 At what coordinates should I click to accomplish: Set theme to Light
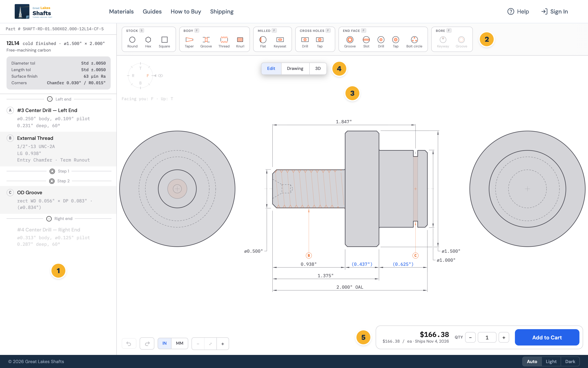coord(551,361)
